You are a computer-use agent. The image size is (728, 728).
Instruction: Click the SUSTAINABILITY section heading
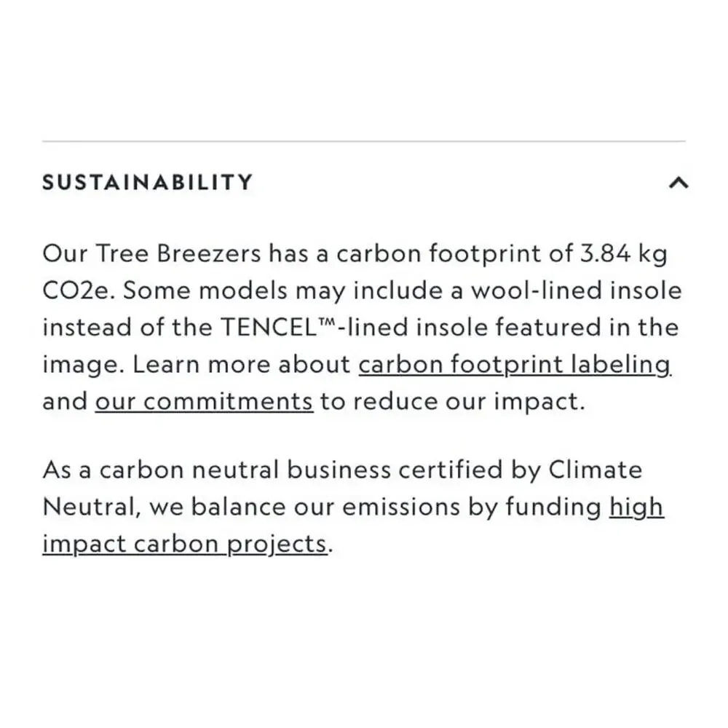pyautogui.click(x=148, y=182)
